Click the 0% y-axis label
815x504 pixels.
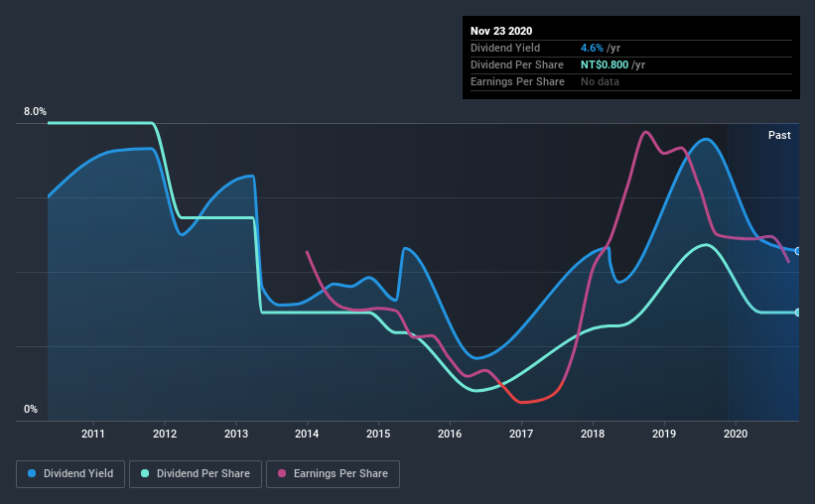(31, 410)
